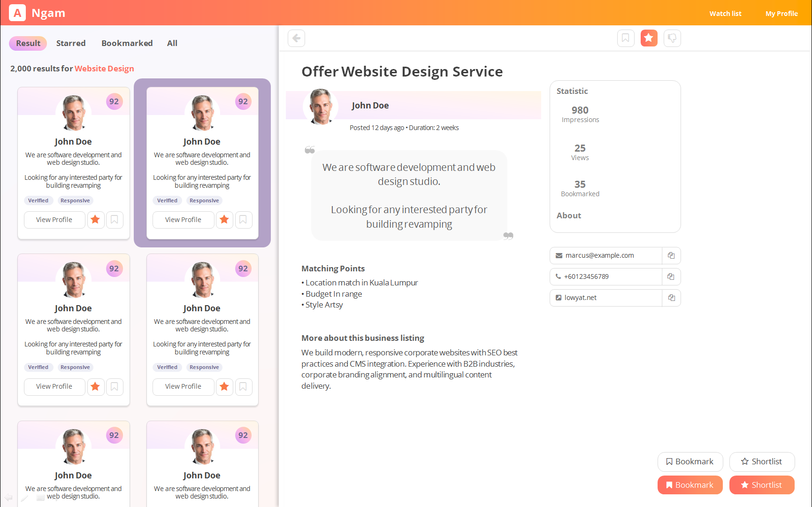Viewport: 812px width, 507px height.
Task: Switch to the Starred tab
Action: pos(71,43)
